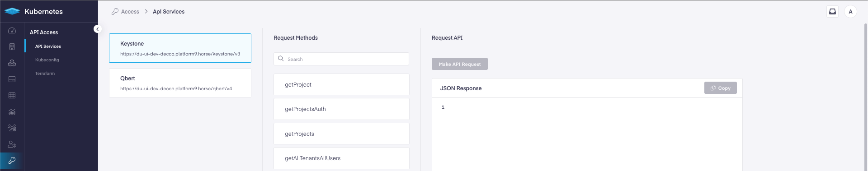Open Terraform menu item
This screenshot has height=171, width=868.
click(x=45, y=74)
